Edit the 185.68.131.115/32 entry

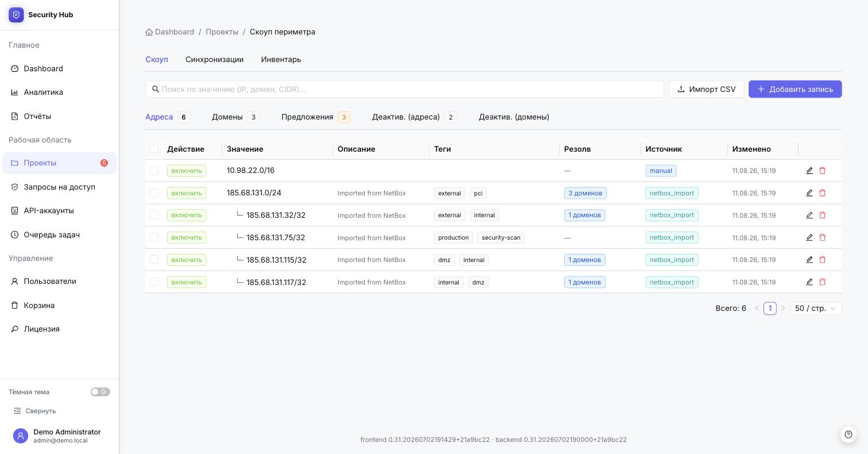click(809, 260)
